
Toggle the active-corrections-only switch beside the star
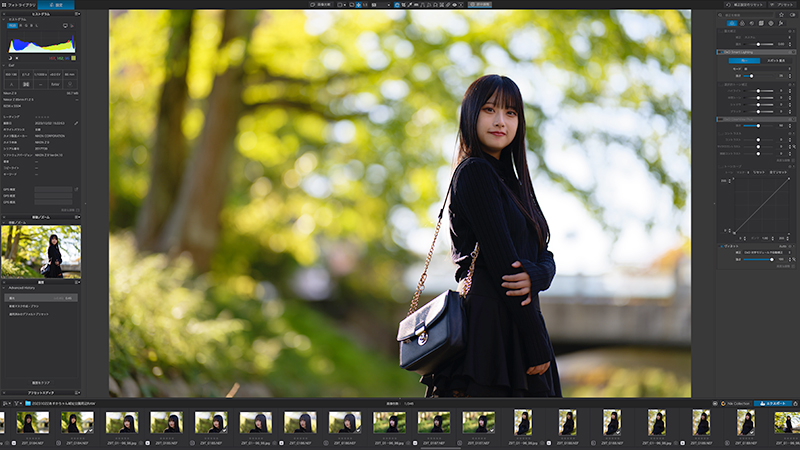[792, 15]
